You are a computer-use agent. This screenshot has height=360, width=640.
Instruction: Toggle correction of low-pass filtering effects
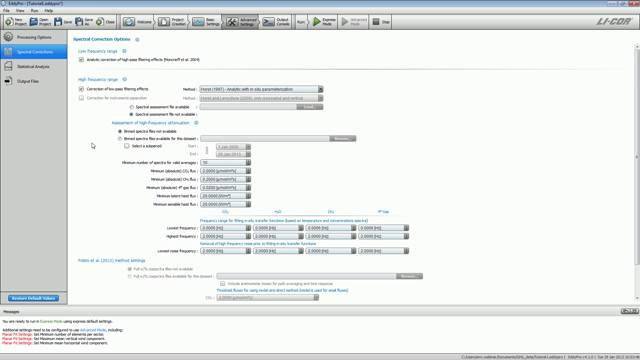pos(81,89)
